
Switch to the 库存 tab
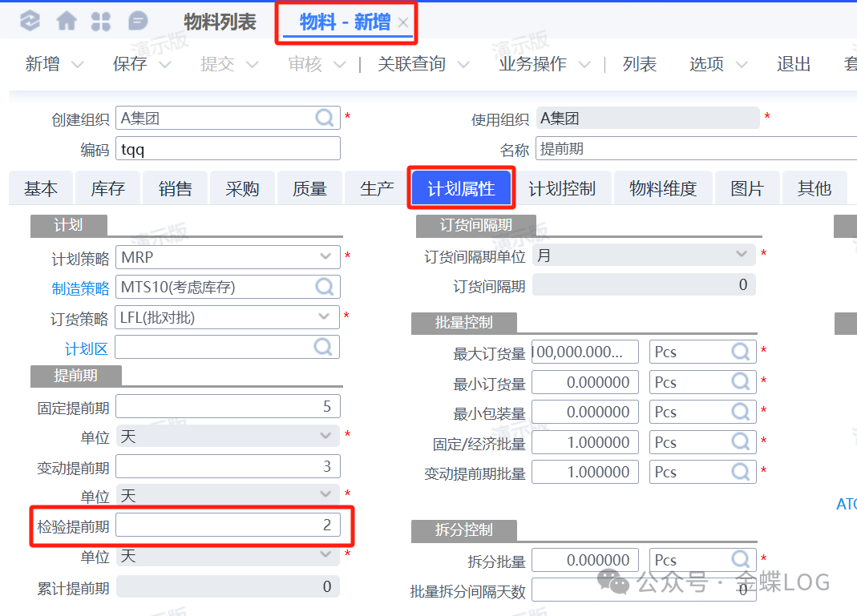point(107,189)
